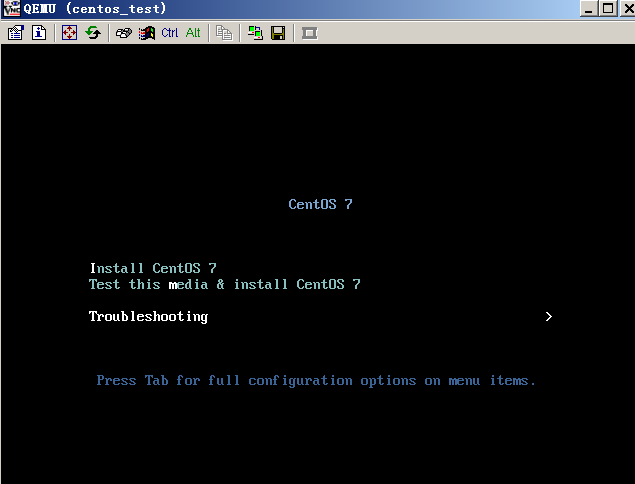Start a new VNC connection

[255, 33]
